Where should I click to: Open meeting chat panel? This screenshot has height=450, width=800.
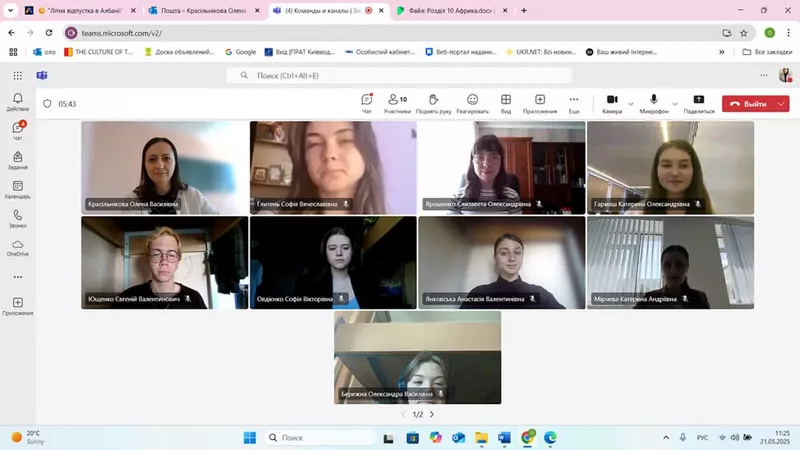[x=366, y=103]
